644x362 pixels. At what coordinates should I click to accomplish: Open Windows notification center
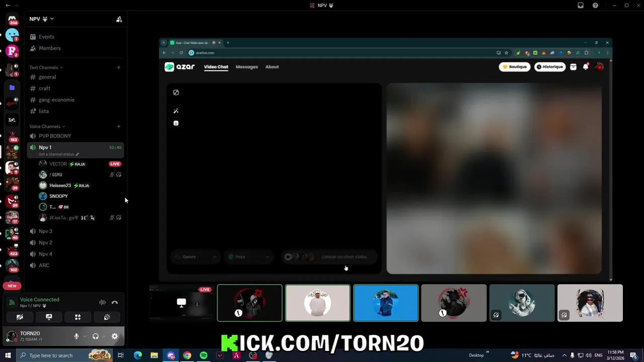[x=634, y=355]
